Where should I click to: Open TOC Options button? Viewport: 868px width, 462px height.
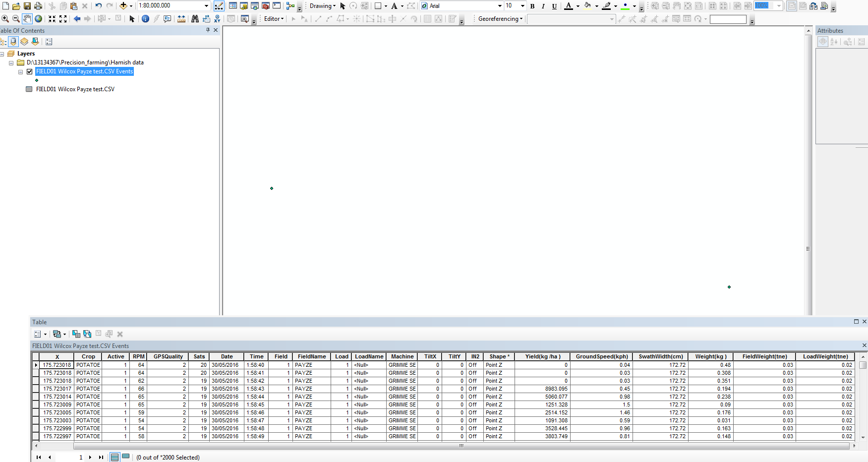[49, 42]
